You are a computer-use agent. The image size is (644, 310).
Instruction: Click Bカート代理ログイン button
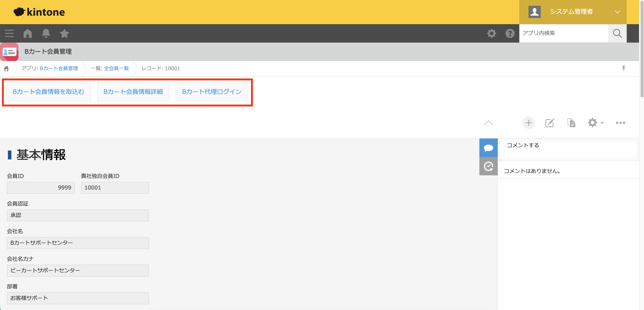(211, 92)
